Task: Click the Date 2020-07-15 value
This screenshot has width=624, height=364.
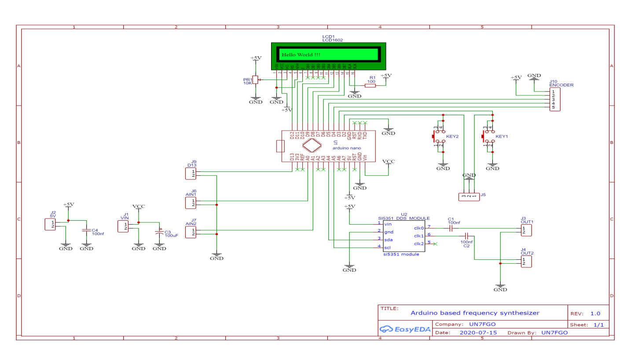Action: [478, 333]
